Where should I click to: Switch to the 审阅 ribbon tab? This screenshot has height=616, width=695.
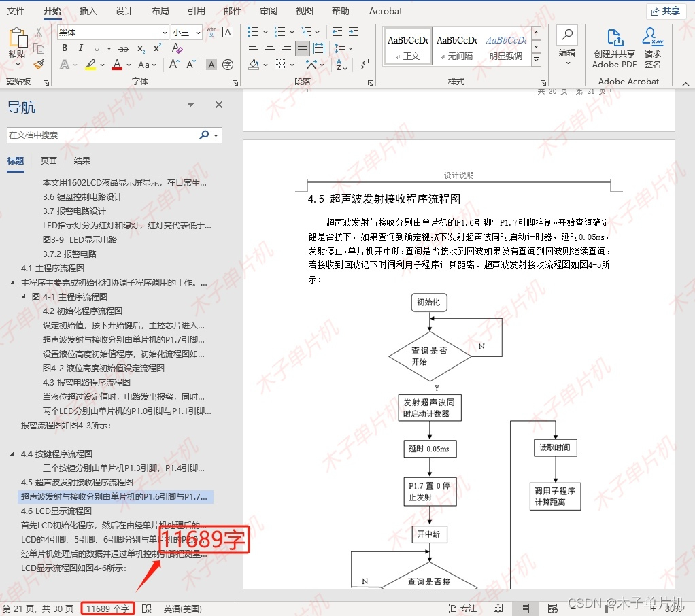point(268,11)
